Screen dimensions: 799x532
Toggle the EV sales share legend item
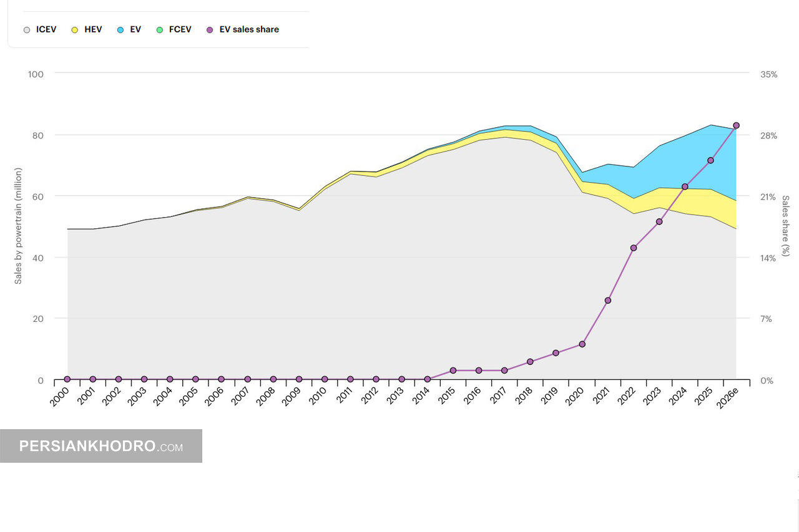pyautogui.click(x=243, y=29)
